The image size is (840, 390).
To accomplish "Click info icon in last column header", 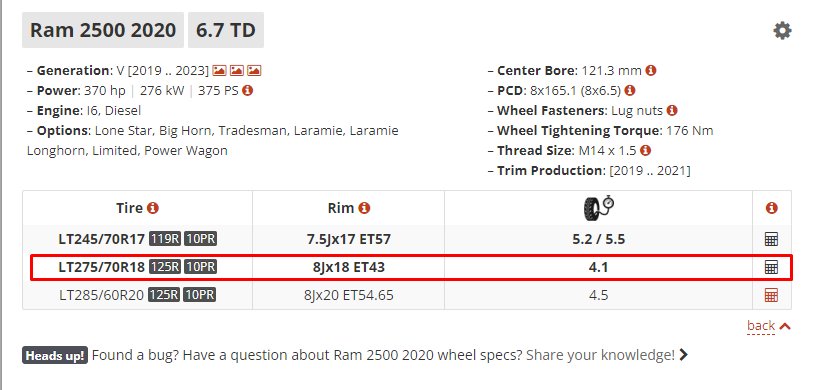I will [771, 208].
